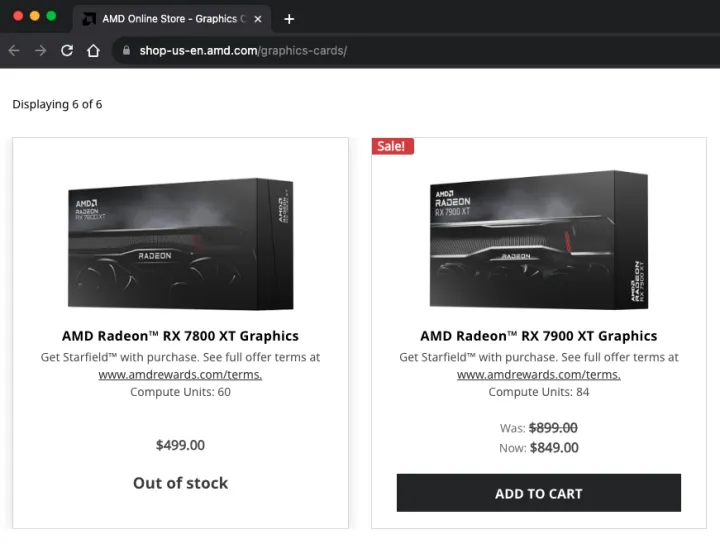Follow the amdrewards.com/terms link under RX 7900 XT
Screen dimensions: 720x544
click(538, 375)
